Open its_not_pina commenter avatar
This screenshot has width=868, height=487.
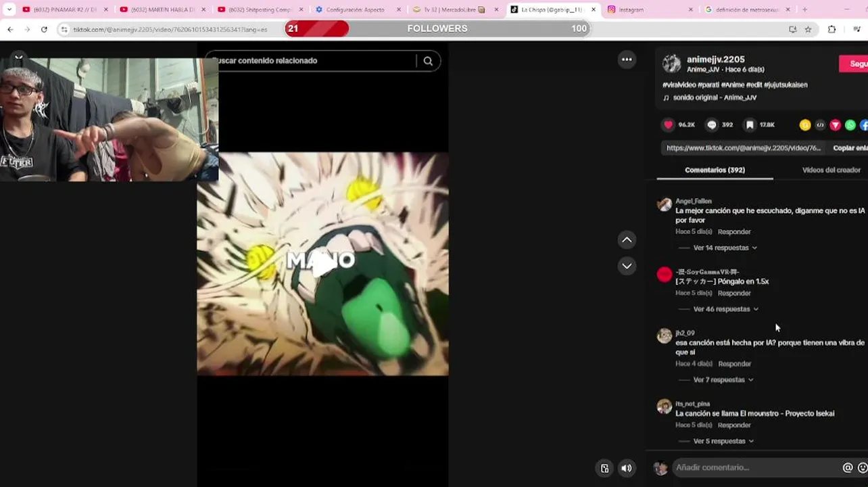click(x=665, y=407)
